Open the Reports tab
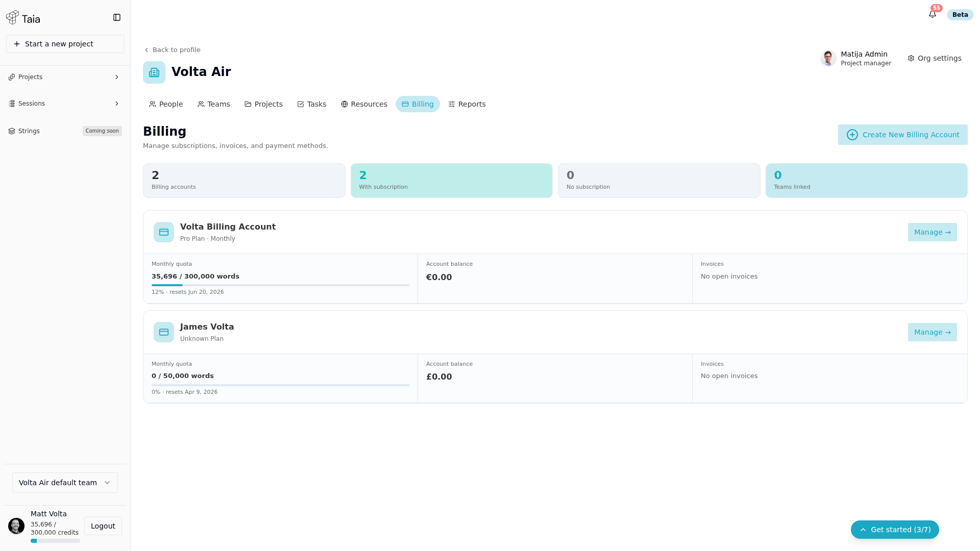Screen dimensions: 980x551 pos(467,104)
